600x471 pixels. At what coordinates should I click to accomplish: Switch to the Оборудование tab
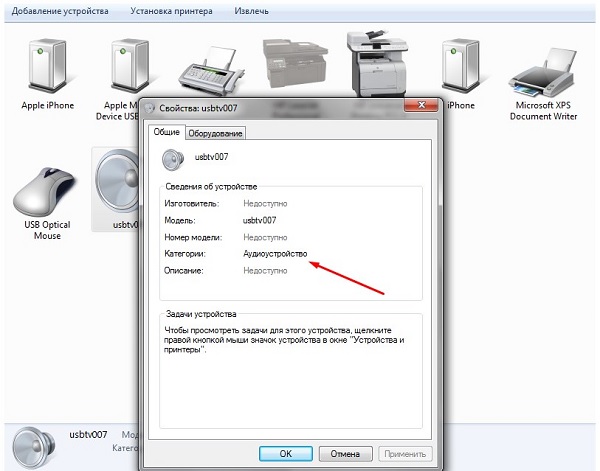(215, 134)
